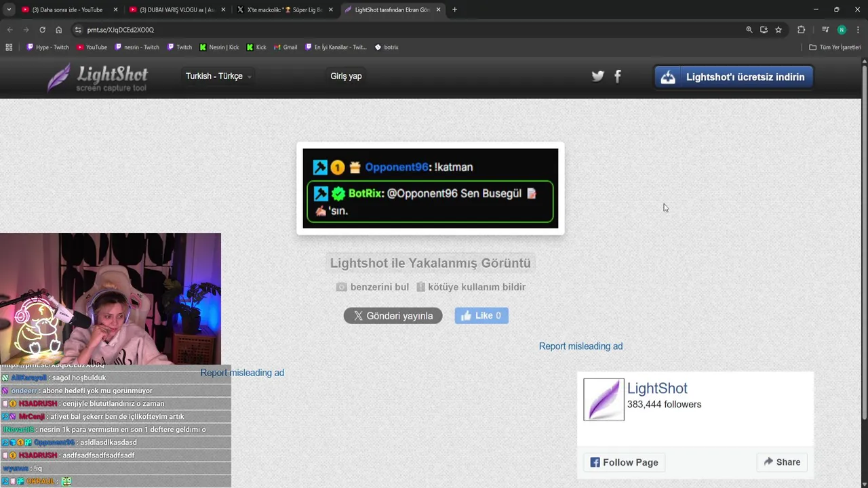Viewport: 868px width, 488px height.
Task: Open the apps grid in bookmarks bar
Action: tap(9, 47)
